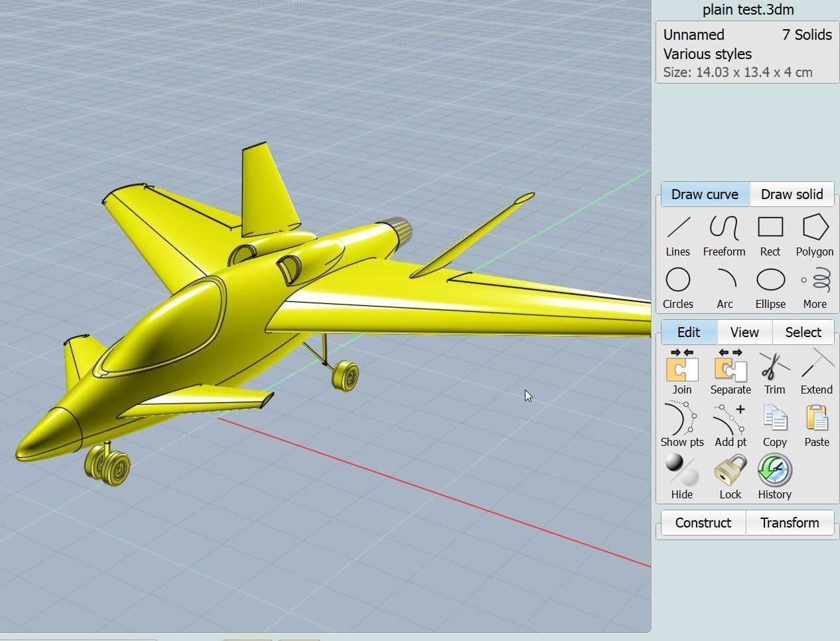The width and height of the screenshot is (840, 641).
Task: Open More curve tools
Action: (815, 288)
